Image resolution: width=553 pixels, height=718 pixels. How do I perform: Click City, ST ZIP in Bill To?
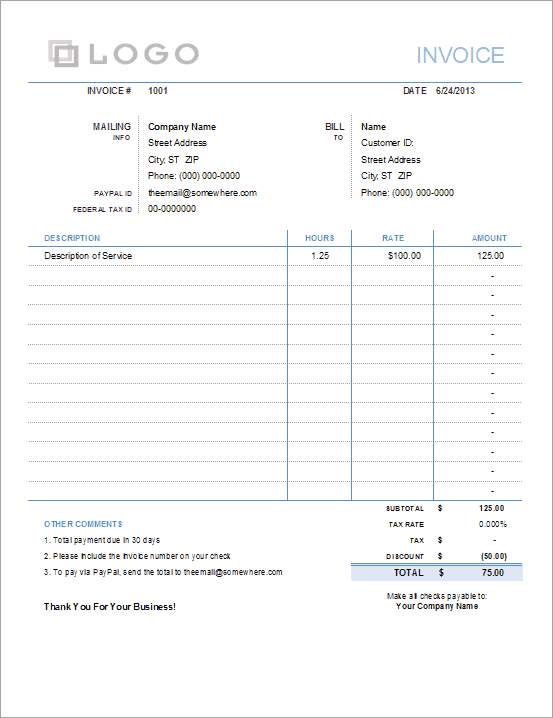386,176
